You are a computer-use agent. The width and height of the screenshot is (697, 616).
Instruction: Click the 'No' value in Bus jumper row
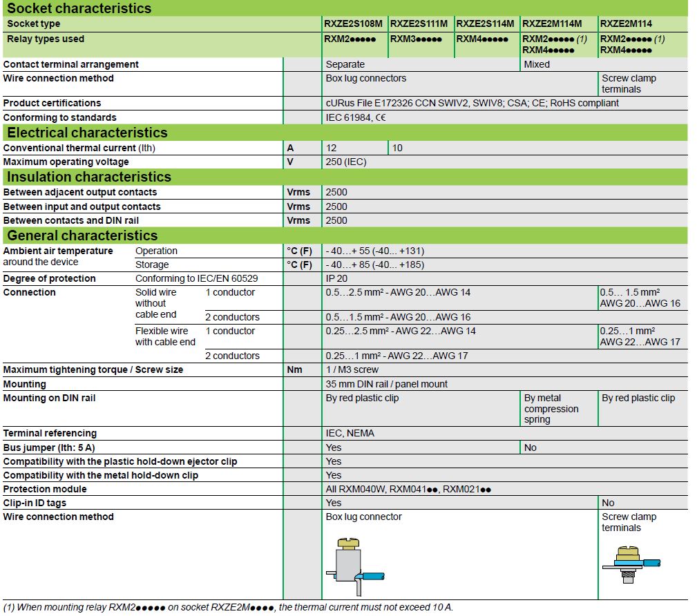pos(531,447)
